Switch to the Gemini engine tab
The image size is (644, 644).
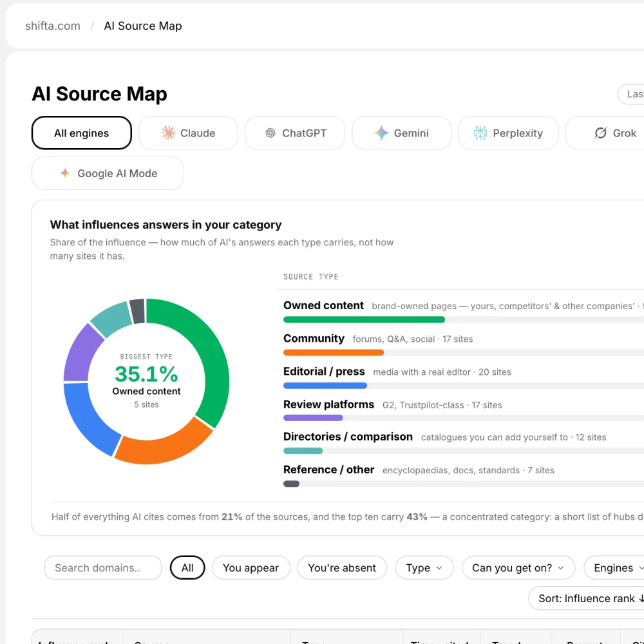[402, 133]
